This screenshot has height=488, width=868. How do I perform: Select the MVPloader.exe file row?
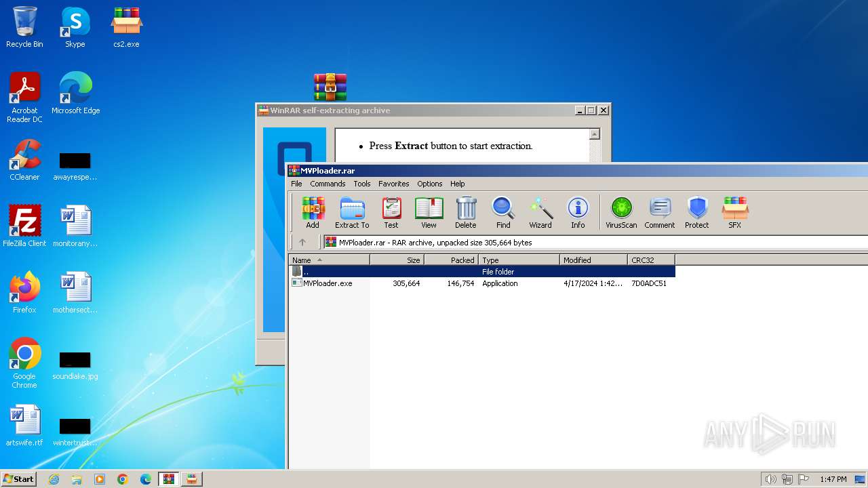coord(481,283)
